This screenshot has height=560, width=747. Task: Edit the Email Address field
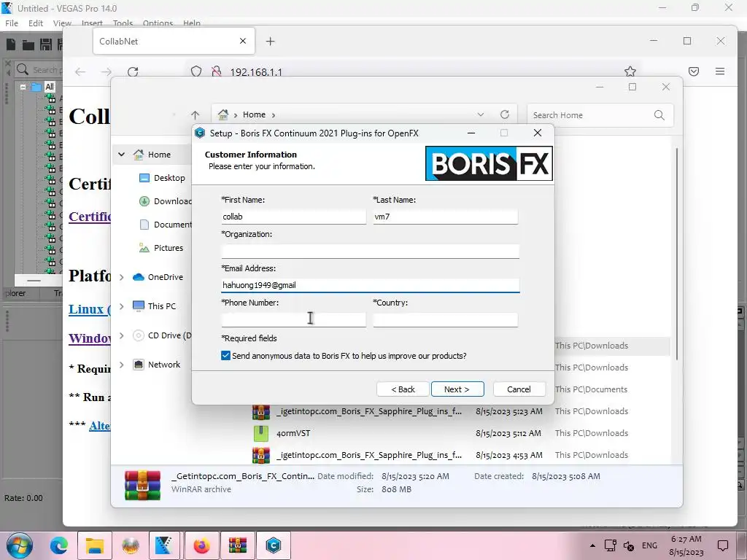[x=370, y=285]
